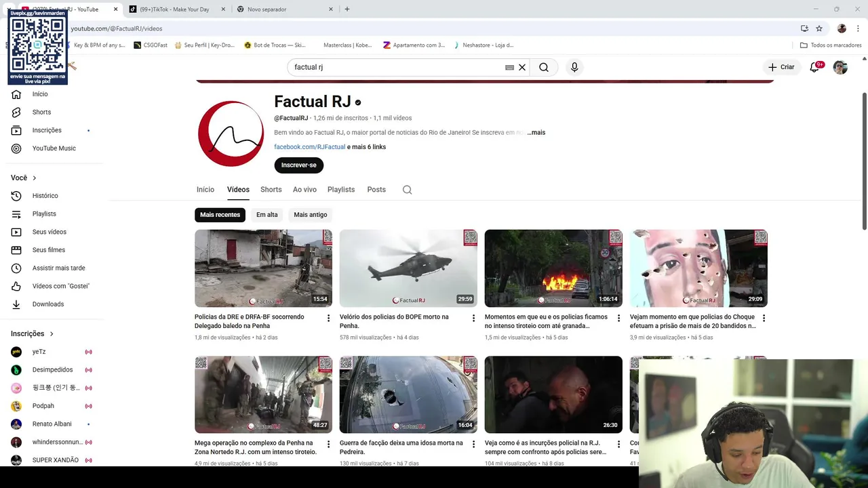
Task: Bookmark this page with the star icon
Action: click(819, 28)
